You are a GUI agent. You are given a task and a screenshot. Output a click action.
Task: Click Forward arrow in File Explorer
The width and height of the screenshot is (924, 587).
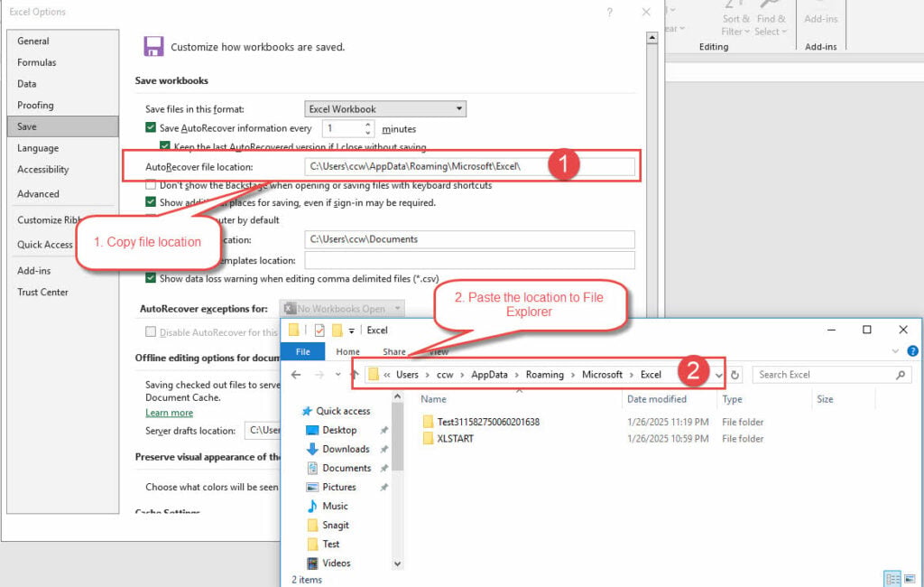(x=319, y=375)
